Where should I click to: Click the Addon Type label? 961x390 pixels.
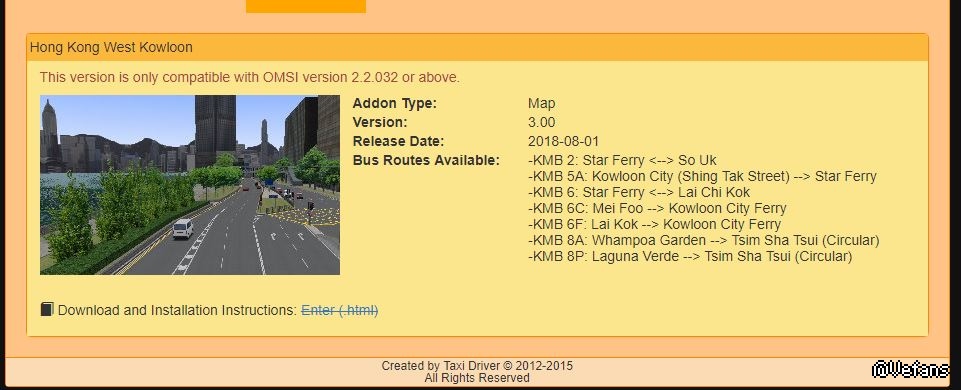395,104
